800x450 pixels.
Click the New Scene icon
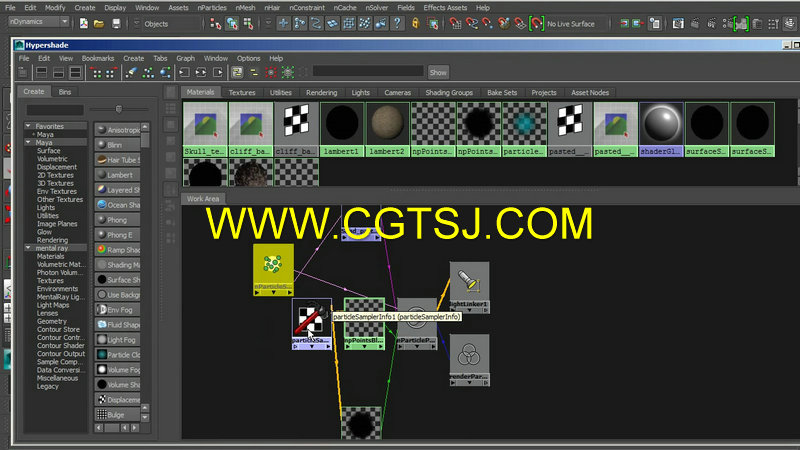[84, 23]
